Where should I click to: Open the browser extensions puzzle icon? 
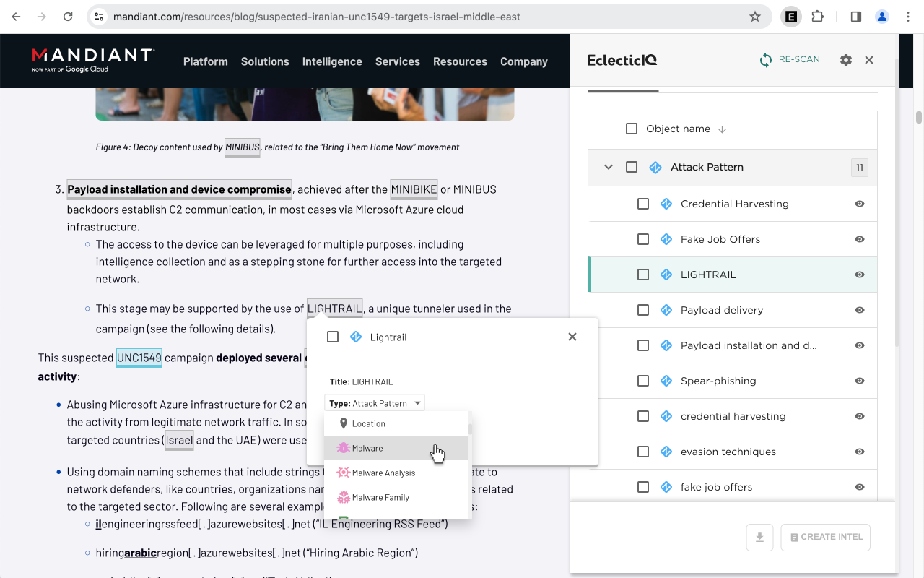[x=817, y=17]
